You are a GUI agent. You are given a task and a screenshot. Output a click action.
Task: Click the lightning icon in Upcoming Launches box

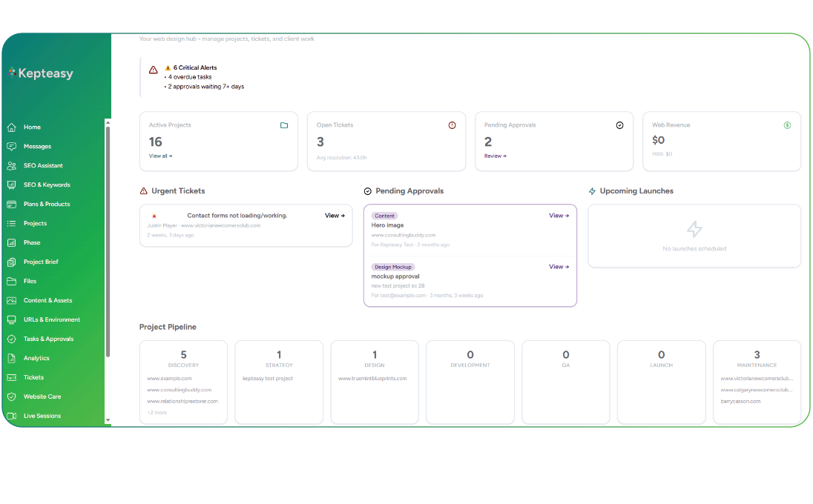pyautogui.click(x=694, y=229)
